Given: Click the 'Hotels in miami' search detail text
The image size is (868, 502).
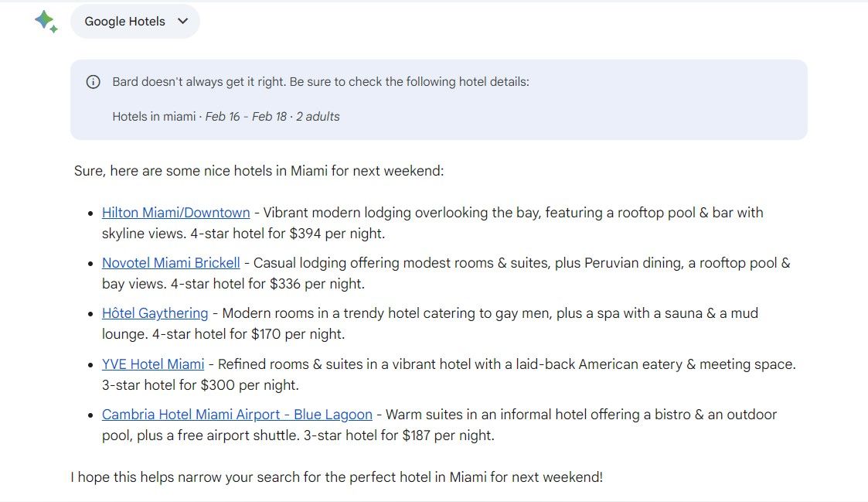Looking at the screenshot, I should (x=154, y=117).
